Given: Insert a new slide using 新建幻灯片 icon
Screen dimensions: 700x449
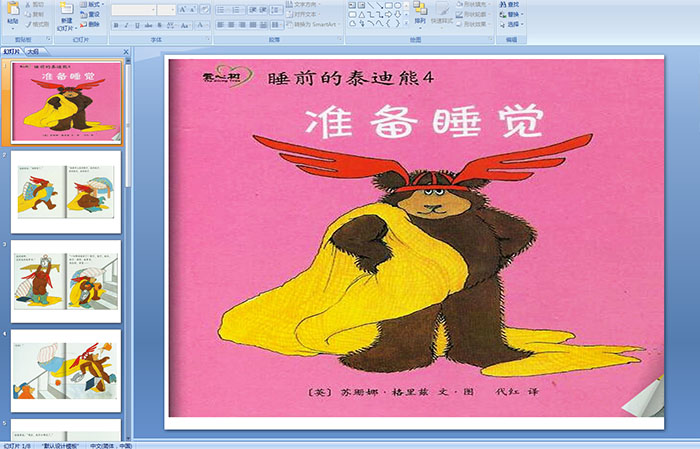Looking at the screenshot, I should click(67, 9).
